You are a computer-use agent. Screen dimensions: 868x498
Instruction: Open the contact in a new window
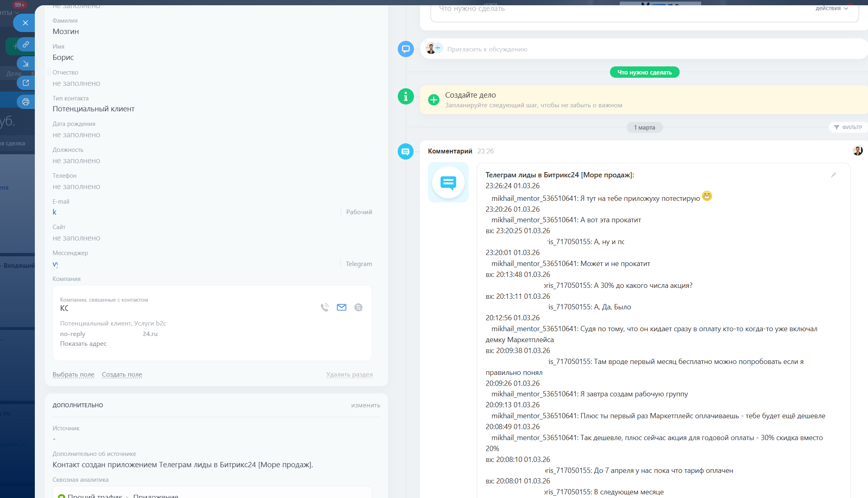(26, 83)
